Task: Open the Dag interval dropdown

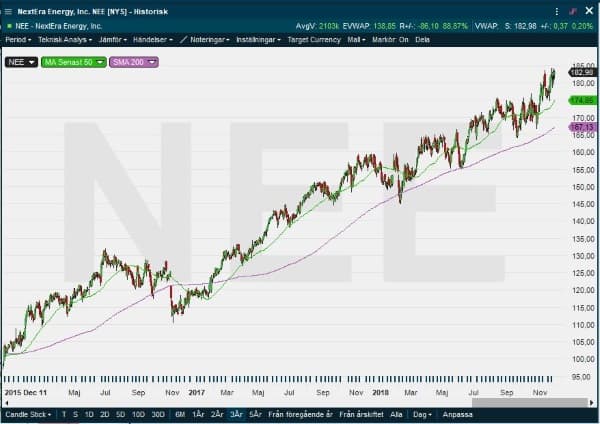Action: [x=422, y=414]
